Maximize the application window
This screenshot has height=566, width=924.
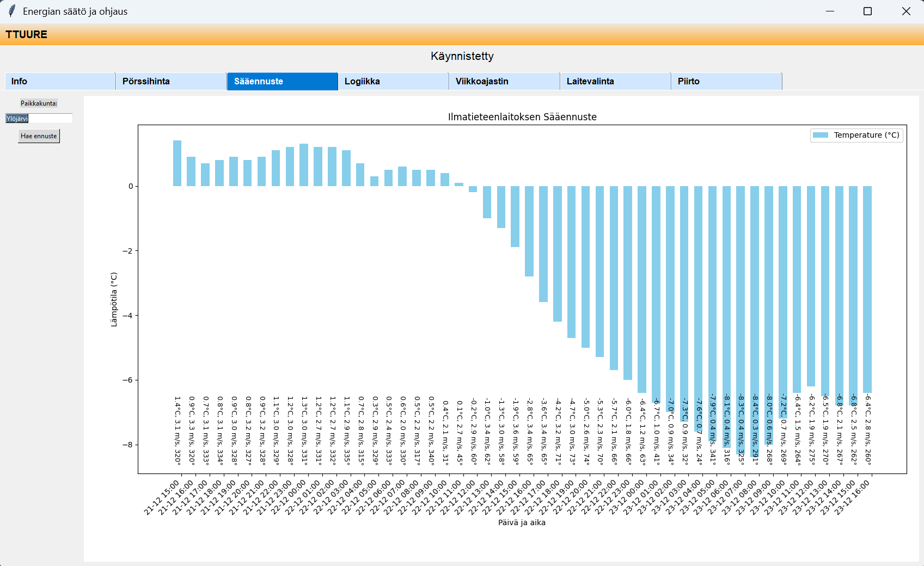(868, 11)
